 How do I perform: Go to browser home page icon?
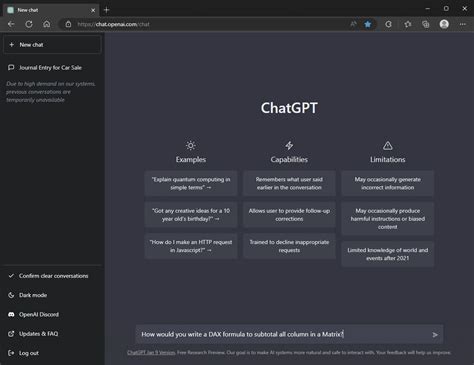click(x=47, y=24)
